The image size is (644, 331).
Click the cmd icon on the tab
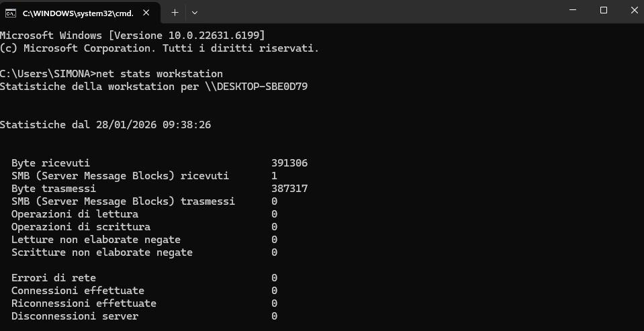coord(11,13)
